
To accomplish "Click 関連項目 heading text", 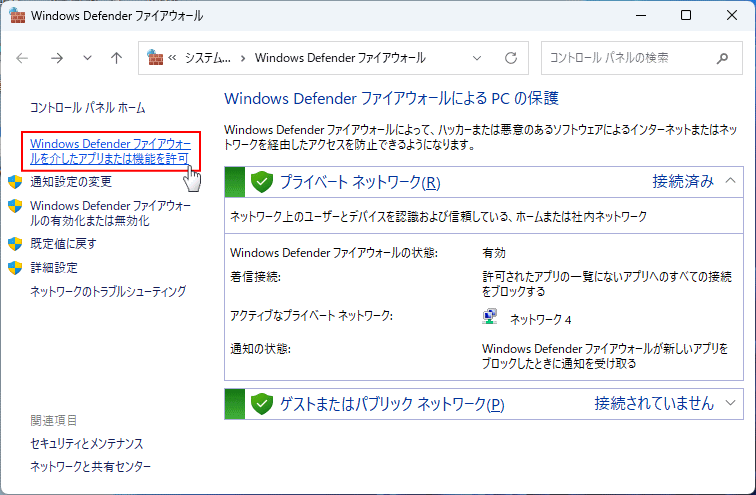I will [54, 420].
